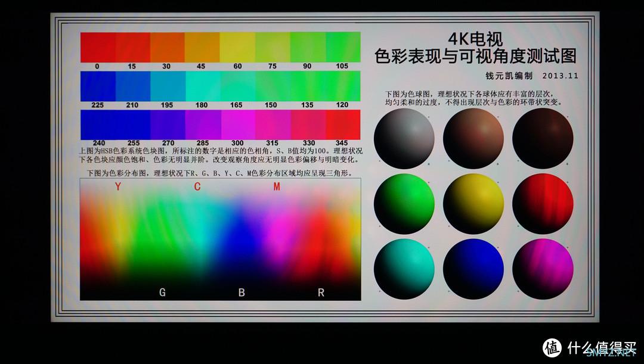The width and height of the screenshot is (644, 364).
Task: Click the line starting "下图为色彩分布图"
Action: [219, 173]
